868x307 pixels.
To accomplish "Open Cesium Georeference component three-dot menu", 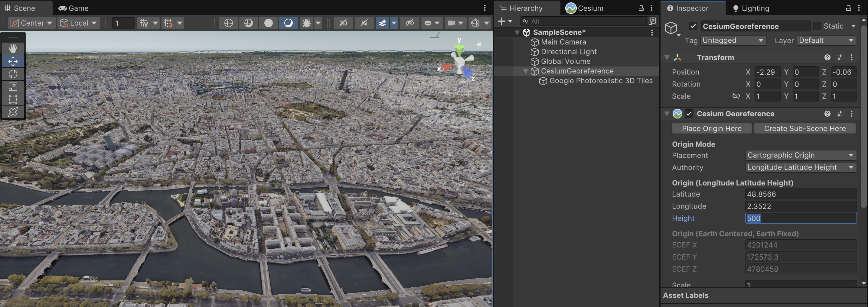I will point(851,114).
